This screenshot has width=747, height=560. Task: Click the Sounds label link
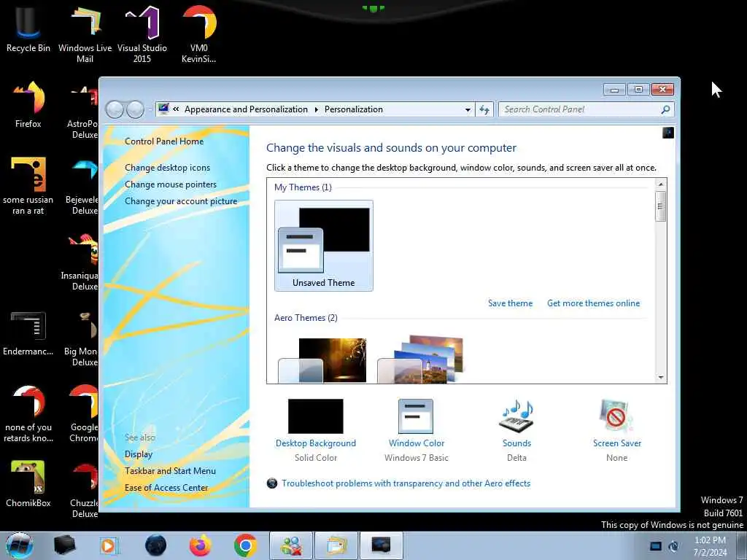click(516, 443)
